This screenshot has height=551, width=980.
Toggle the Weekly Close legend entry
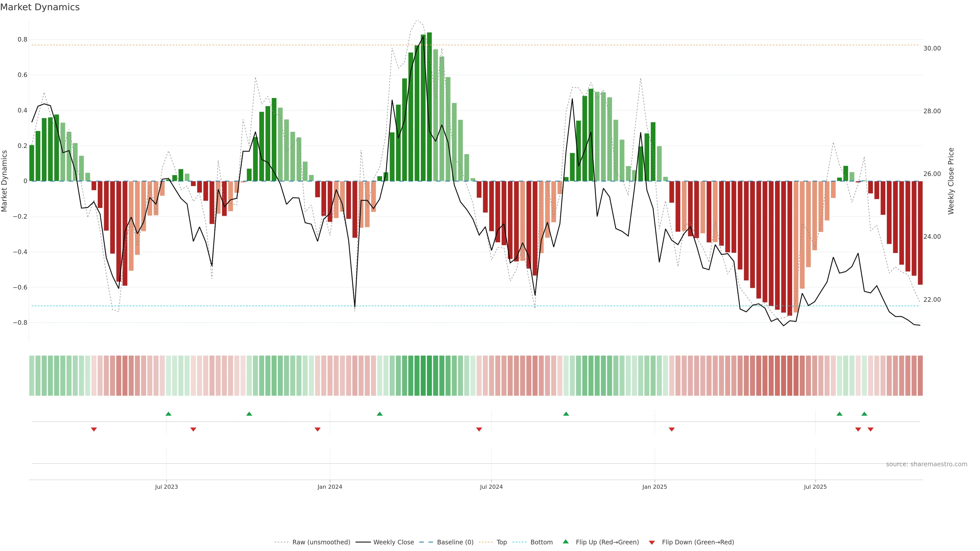click(x=393, y=542)
